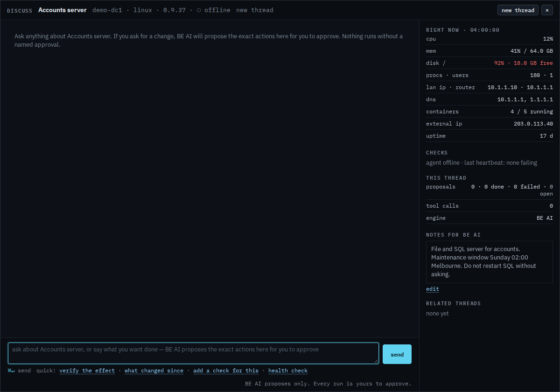
Task: Click the intro message about Accounts server
Action: click(209, 41)
